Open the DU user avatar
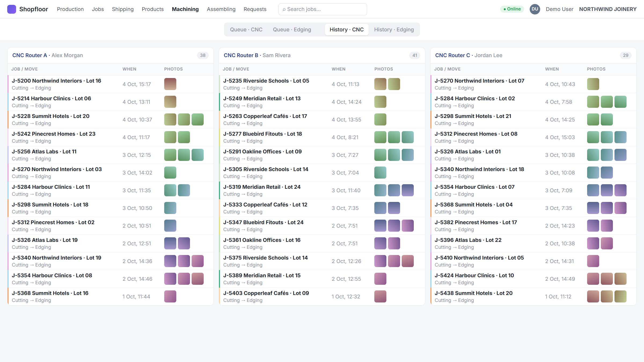644x362 pixels. (535, 9)
